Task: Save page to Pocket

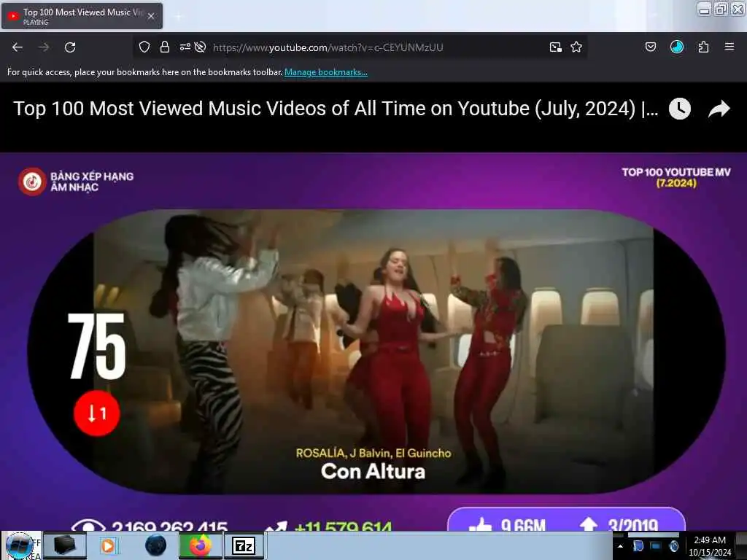Action: click(651, 47)
